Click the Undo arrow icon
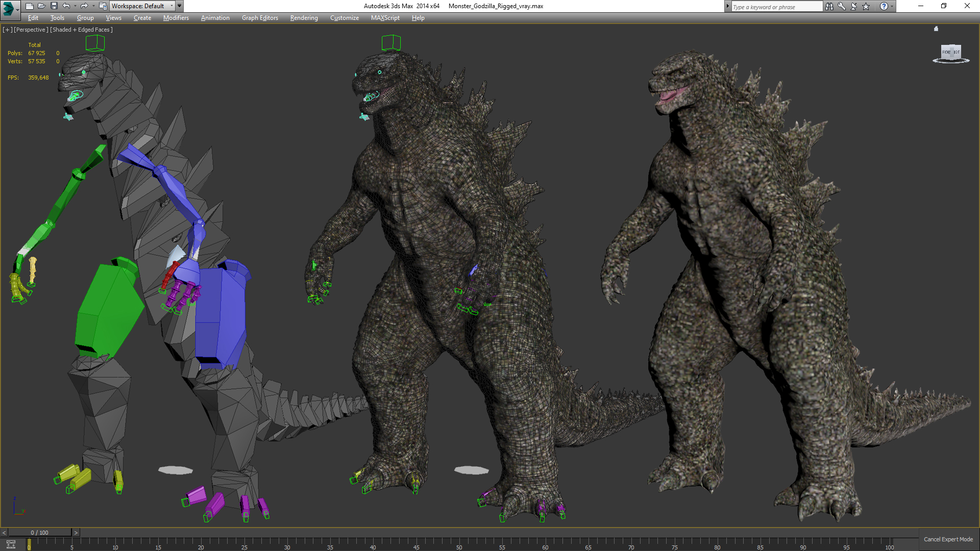The width and height of the screenshot is (980, 551). click(66, 6)
